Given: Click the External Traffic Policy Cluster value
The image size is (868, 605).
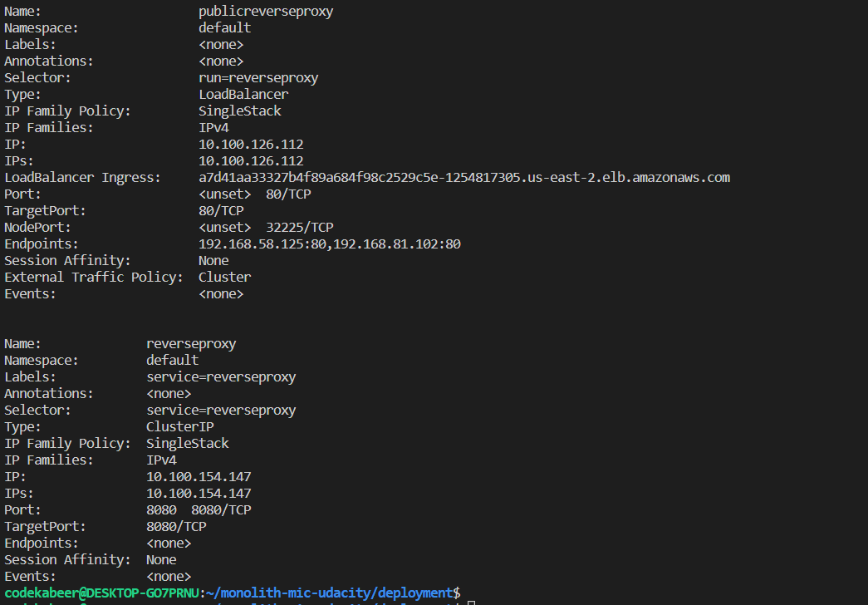Looking at the screenshot, I should coord(224,277).
